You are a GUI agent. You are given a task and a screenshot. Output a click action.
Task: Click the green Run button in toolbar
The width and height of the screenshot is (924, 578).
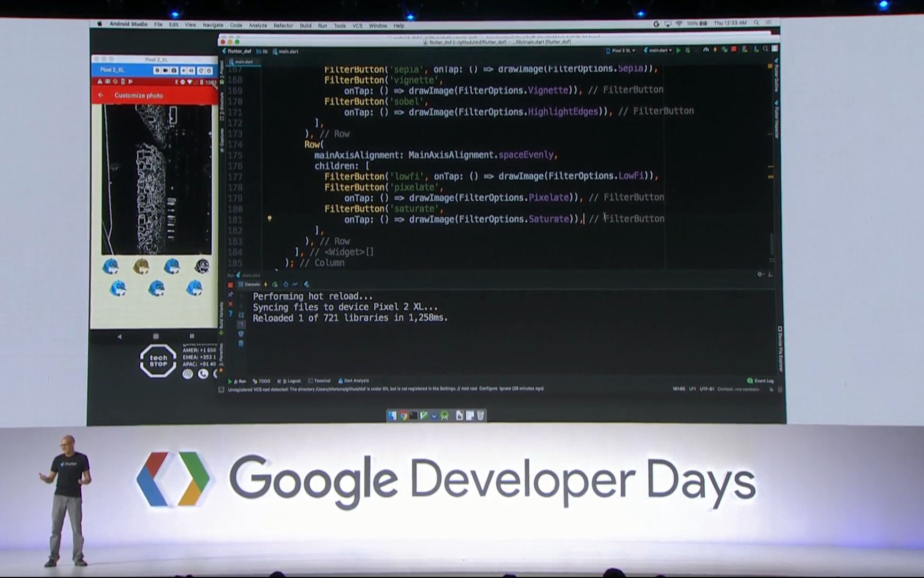click(679, 50)
